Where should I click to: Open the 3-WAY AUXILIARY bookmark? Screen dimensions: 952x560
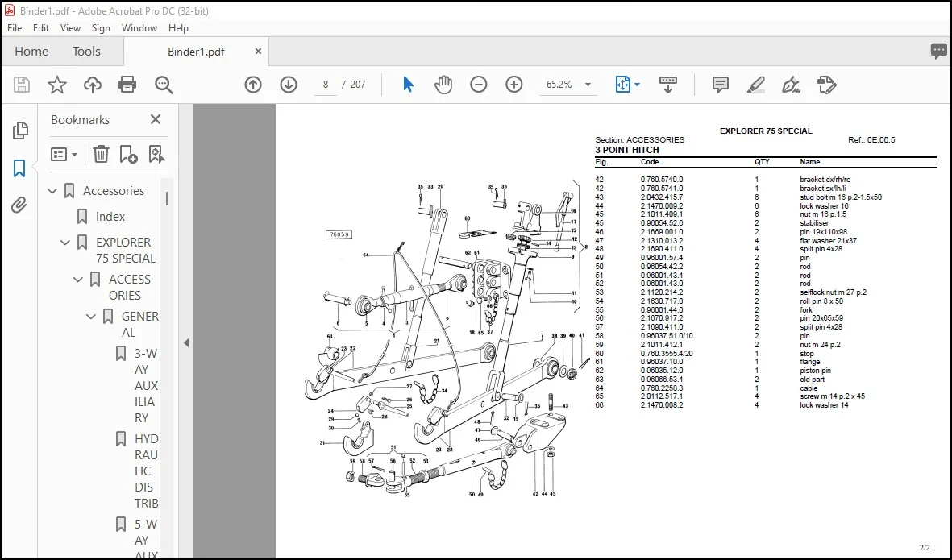click(x=147, y=385)
